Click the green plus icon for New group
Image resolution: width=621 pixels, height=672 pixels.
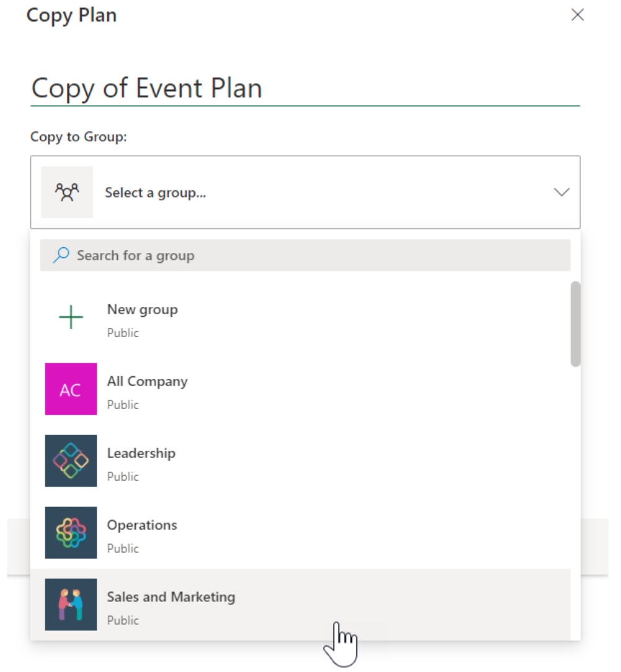tap(71, 317)
